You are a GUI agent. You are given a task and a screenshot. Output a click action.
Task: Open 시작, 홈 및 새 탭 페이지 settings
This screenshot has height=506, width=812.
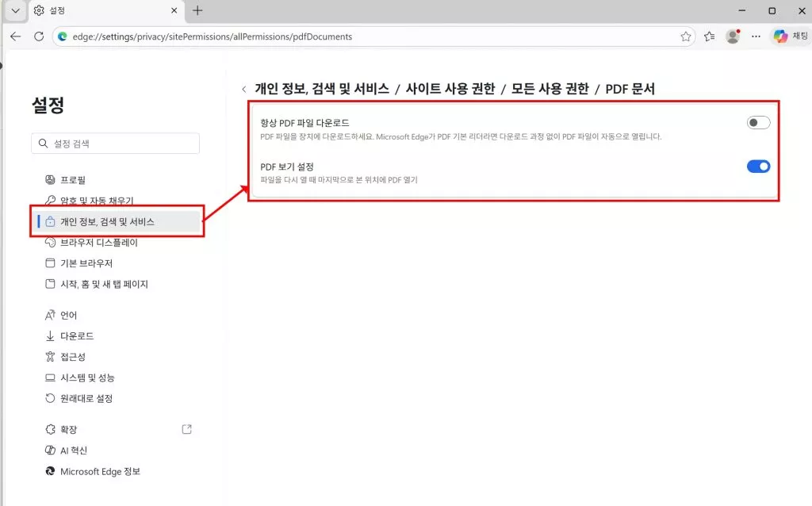click(99, 284)
